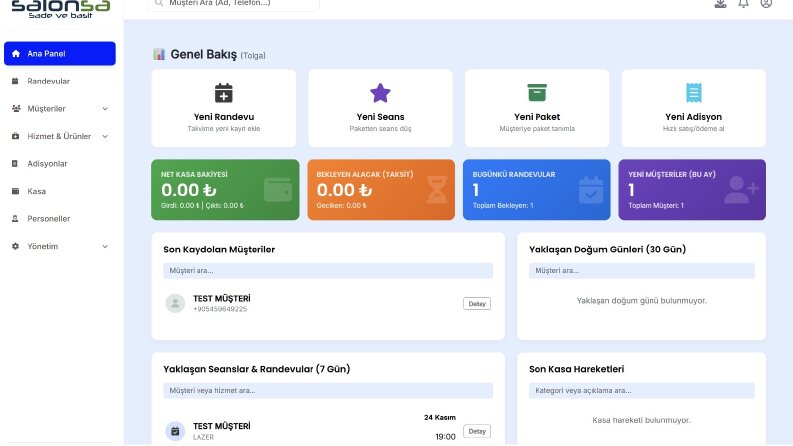
Task: Click the appointment icon beside LAZER
Action: coord(175,431)
